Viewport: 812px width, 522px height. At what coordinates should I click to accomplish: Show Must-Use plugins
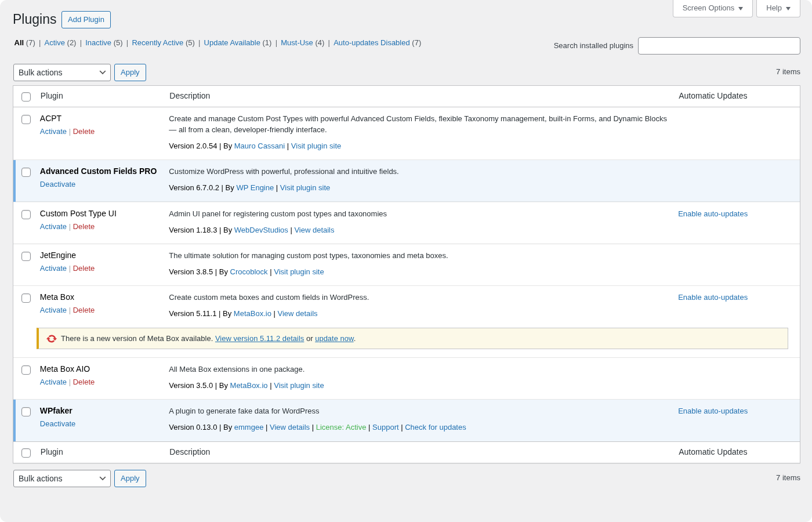click(x=296, y=42)
